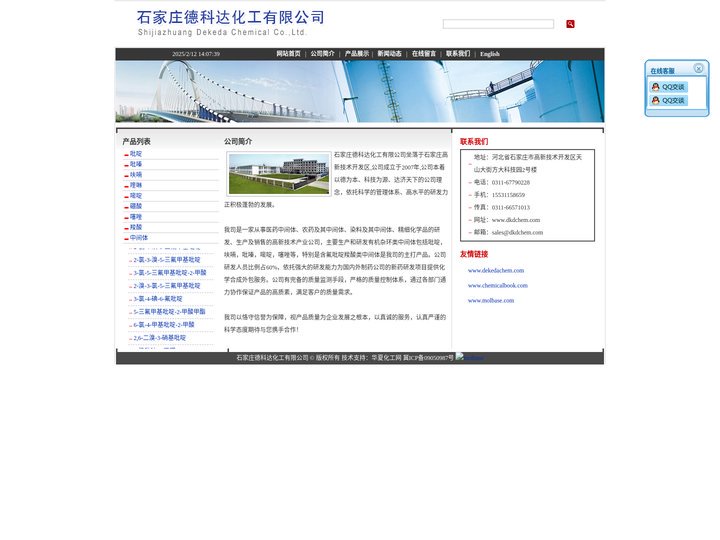
Task: Visit www.chemicalbook.com friendly link
Action: (x=498, y=286)
